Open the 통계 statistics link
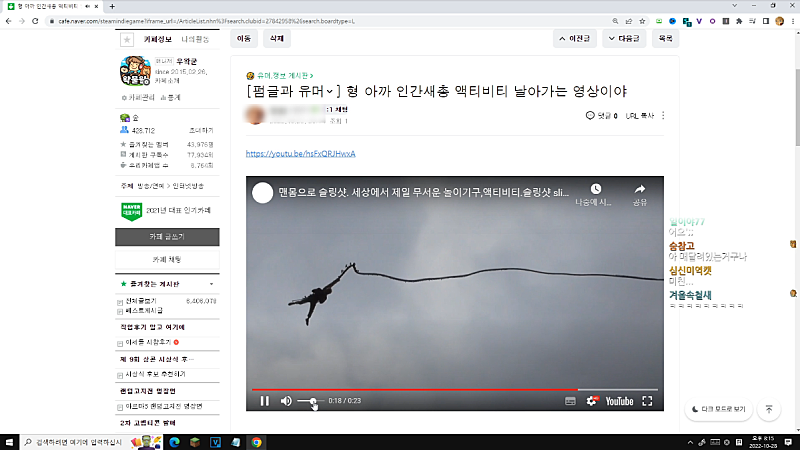Screen dimensions: 800x450 170,97
